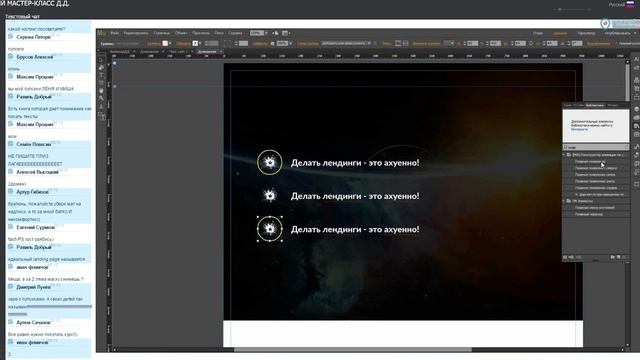Viewport: 640px width, 360px height.
Task: Collapse the second library folder
Action: (564, 201)
